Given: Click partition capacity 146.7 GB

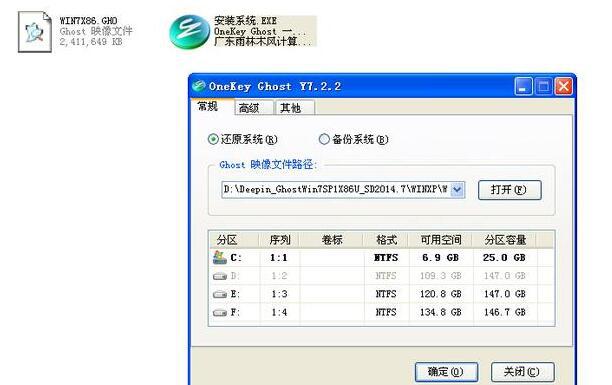Looking at the screenshot, I should (504, 312).
